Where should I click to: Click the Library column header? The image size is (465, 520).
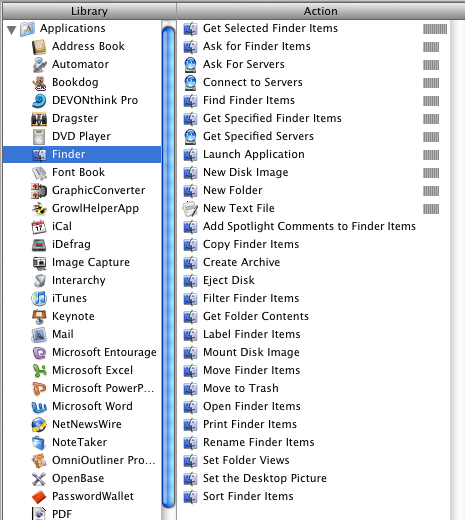click(89, 11)
